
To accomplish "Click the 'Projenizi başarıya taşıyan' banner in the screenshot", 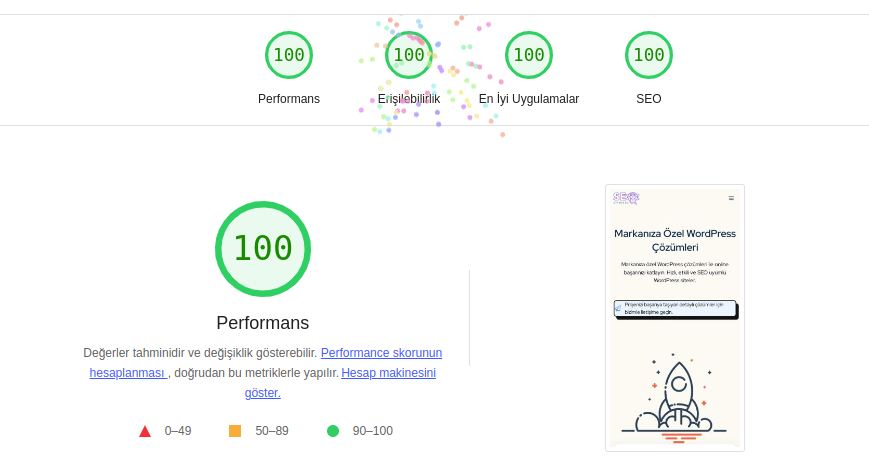I will [675, 309].
